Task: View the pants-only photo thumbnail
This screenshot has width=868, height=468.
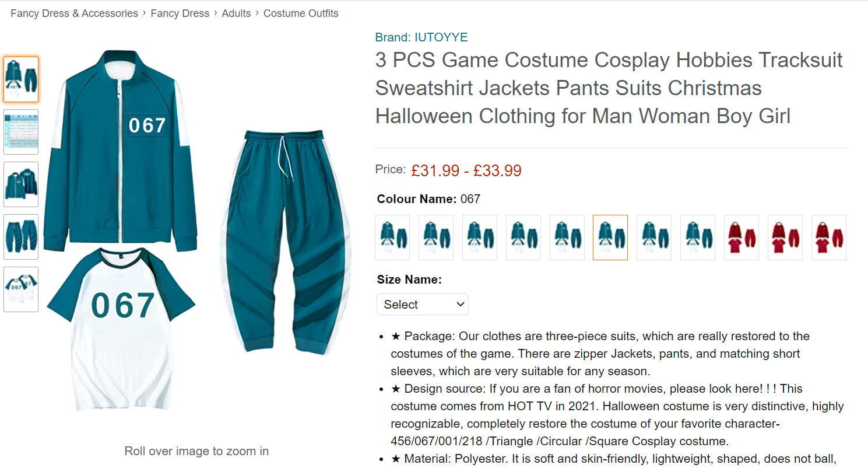Action: [21, 237]
